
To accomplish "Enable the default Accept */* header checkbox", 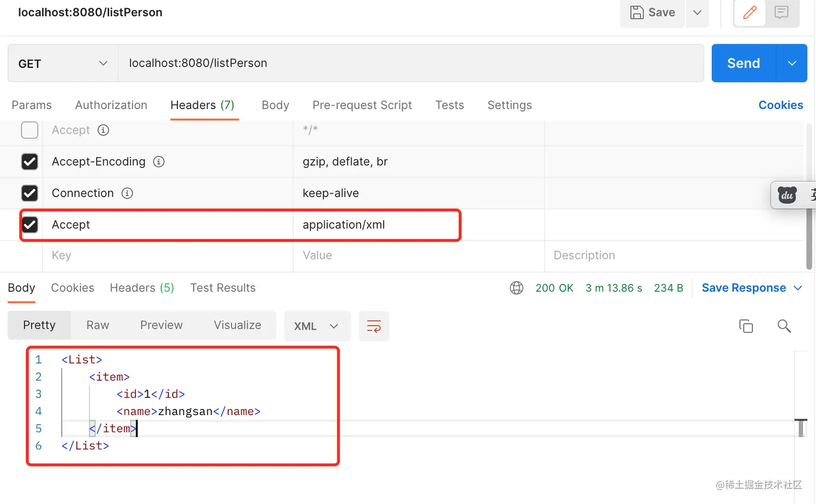I will (x=30, y=130).
